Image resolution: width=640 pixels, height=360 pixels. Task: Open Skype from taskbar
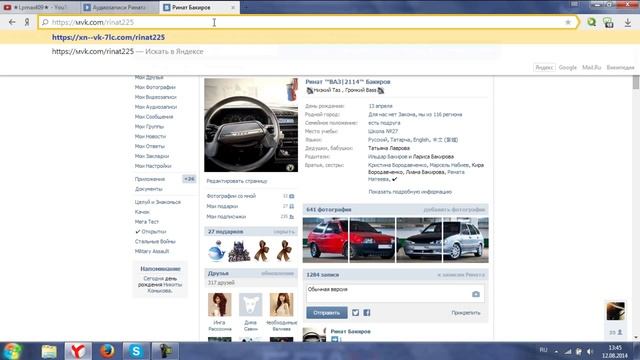click(136, 351)
